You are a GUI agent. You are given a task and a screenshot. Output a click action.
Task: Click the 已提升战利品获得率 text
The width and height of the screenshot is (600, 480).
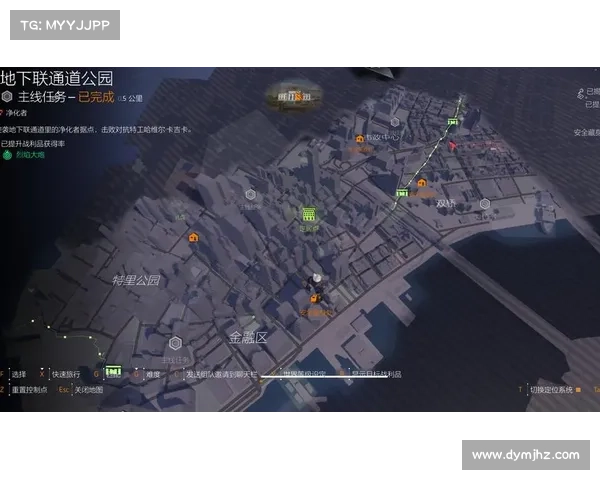tap(33, 144)
